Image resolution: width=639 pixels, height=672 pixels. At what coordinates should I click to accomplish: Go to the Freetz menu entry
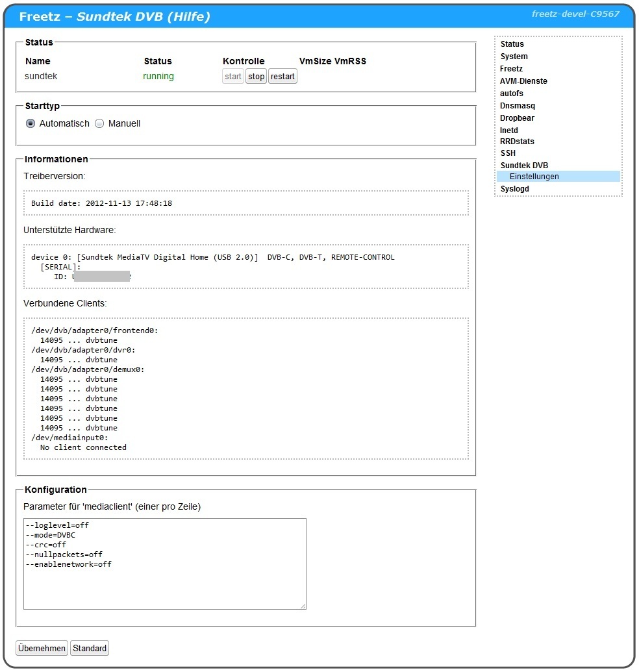[511, 69]
